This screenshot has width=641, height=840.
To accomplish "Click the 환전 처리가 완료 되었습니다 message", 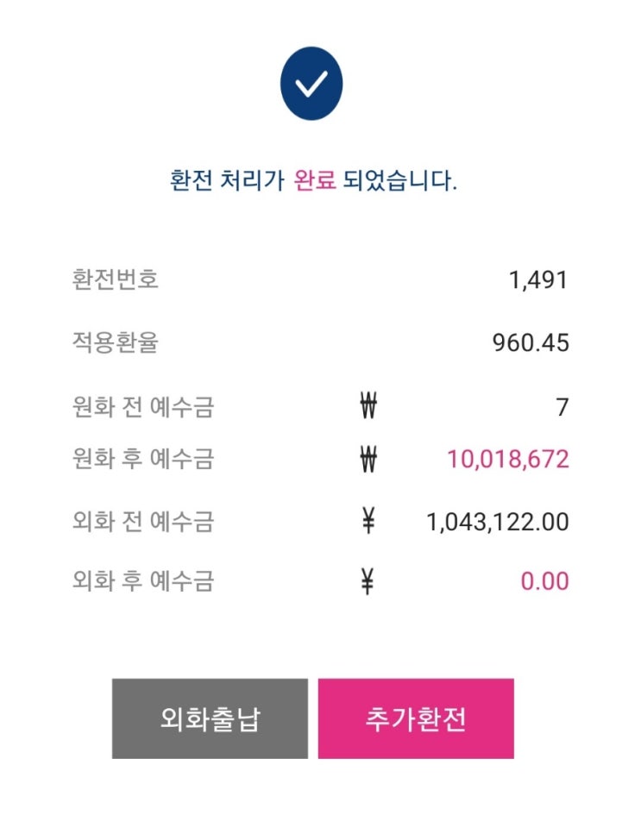I will 314,181.
